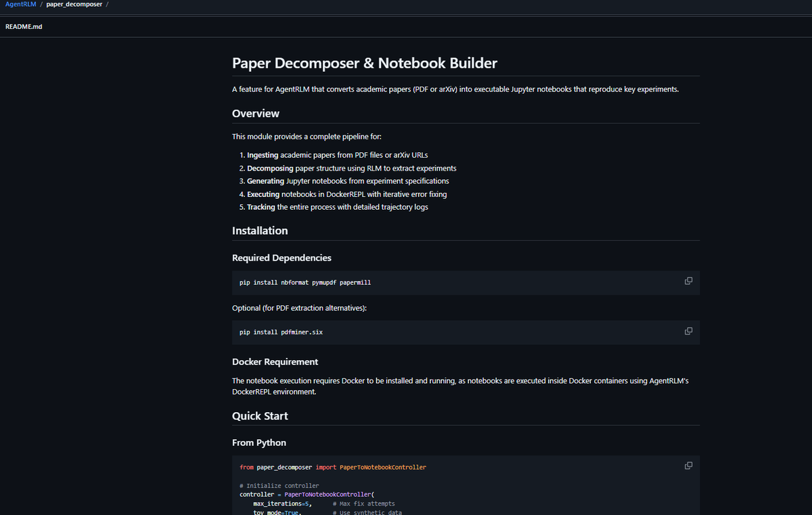Copy the From Python code snippet
The image size is (812, 515).
click(688, 466)
